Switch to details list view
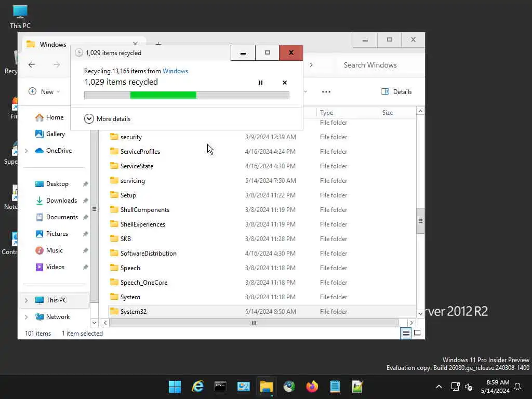This screenshot has height=399, width=532. [x=406, y=334]
